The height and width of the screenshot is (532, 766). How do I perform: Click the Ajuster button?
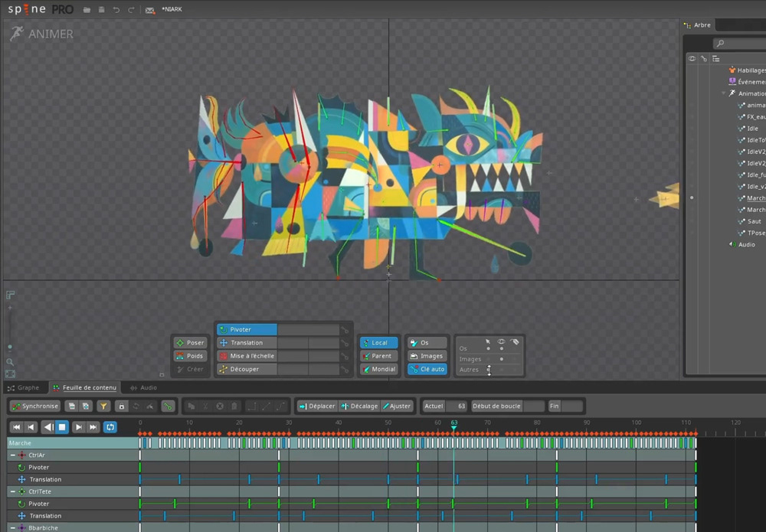[397, 406]
